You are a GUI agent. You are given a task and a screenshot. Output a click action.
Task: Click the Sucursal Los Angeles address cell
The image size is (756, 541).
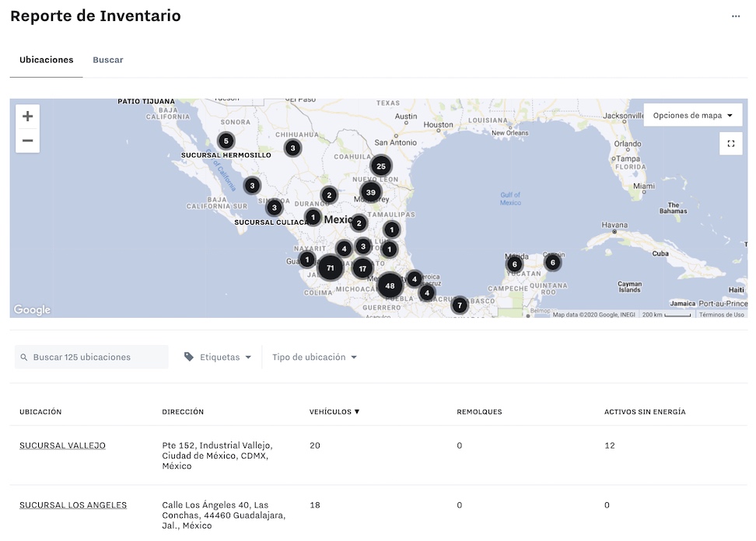click(224, 515)
